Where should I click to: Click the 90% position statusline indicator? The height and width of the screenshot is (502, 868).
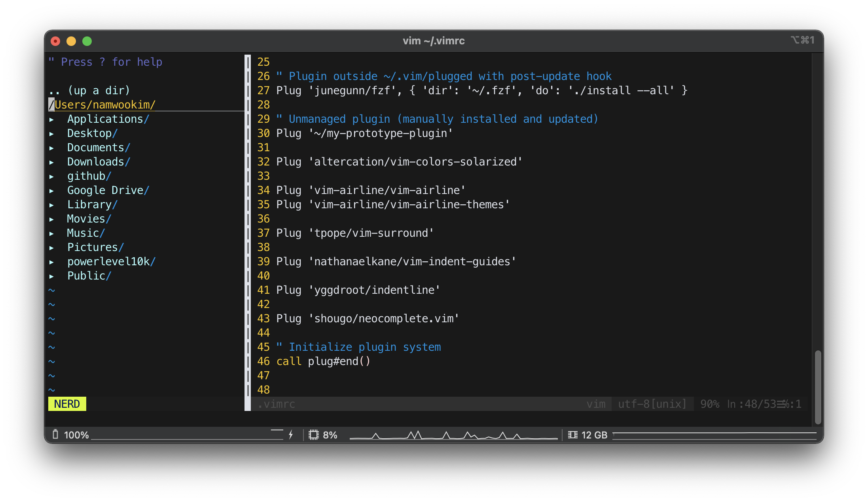[x=710, y=404]
